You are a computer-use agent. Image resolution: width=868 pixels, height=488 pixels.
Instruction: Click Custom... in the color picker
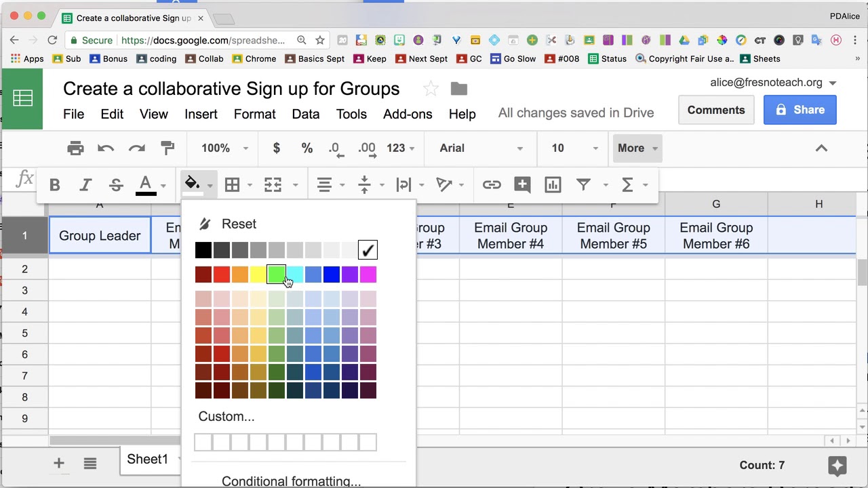click(226, 416)
